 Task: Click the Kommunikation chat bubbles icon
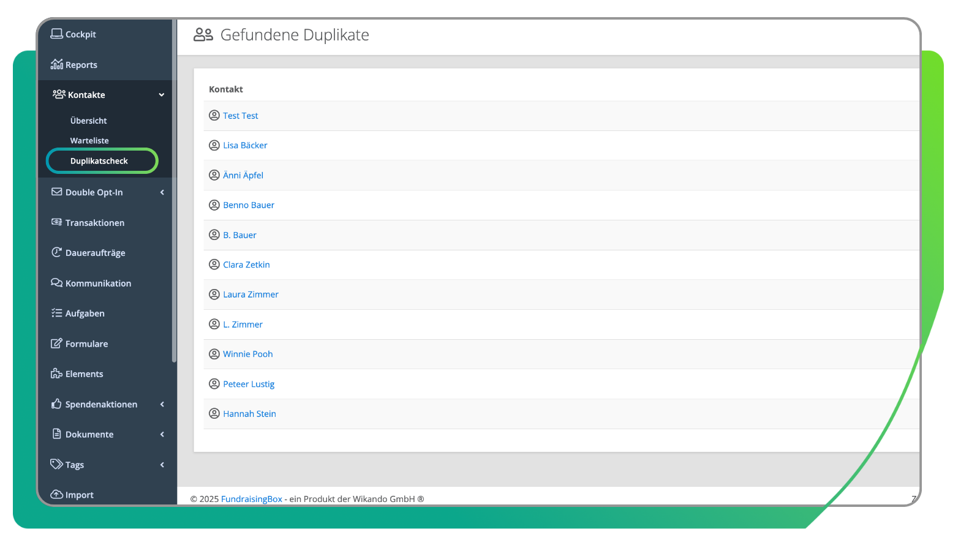click(57, 283)
